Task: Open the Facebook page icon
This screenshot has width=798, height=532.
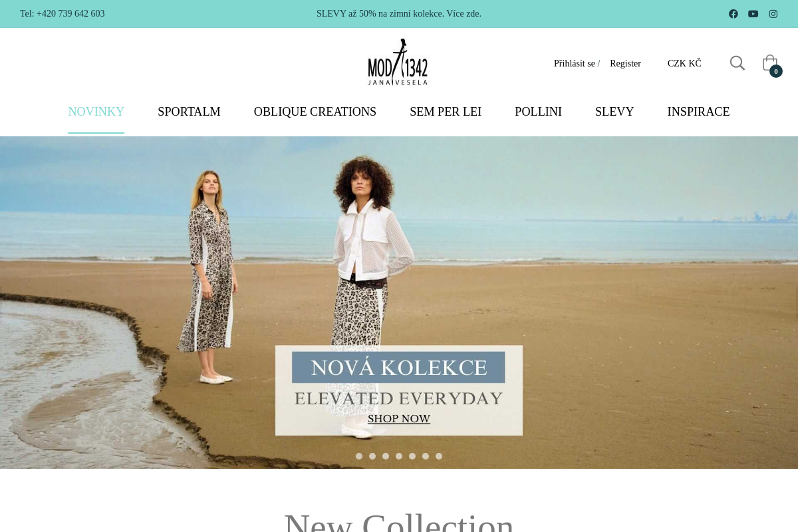Action: (x=733, y=14)
